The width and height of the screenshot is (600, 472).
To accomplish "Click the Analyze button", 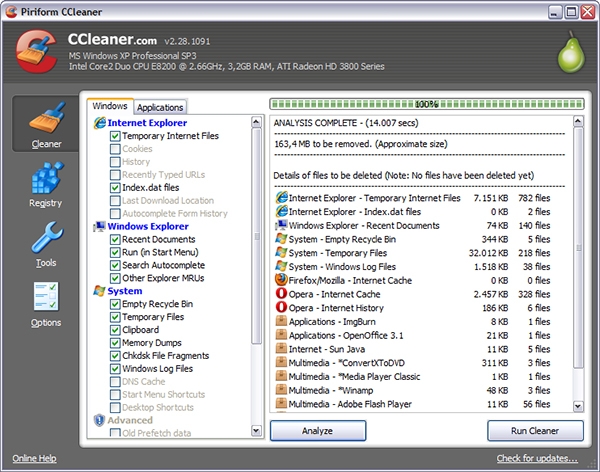I will [x=318, y=431].
